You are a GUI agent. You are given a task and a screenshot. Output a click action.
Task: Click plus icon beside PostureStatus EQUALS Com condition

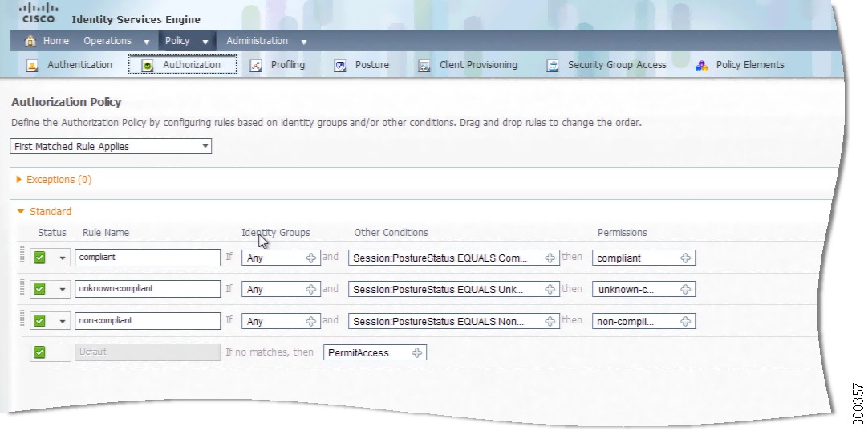tap(550, 258)
